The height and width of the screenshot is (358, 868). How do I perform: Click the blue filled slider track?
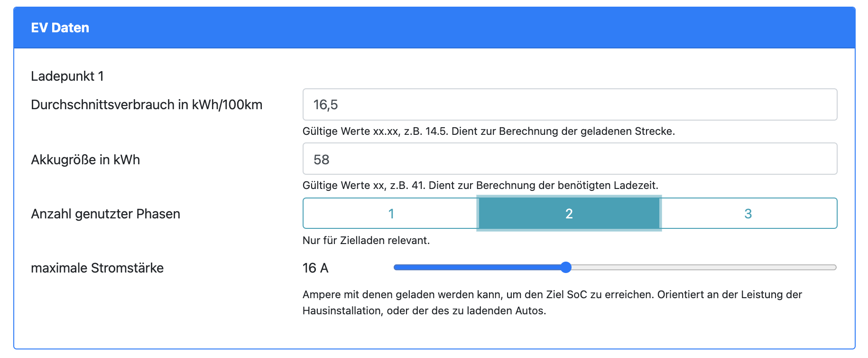[479, 267]
